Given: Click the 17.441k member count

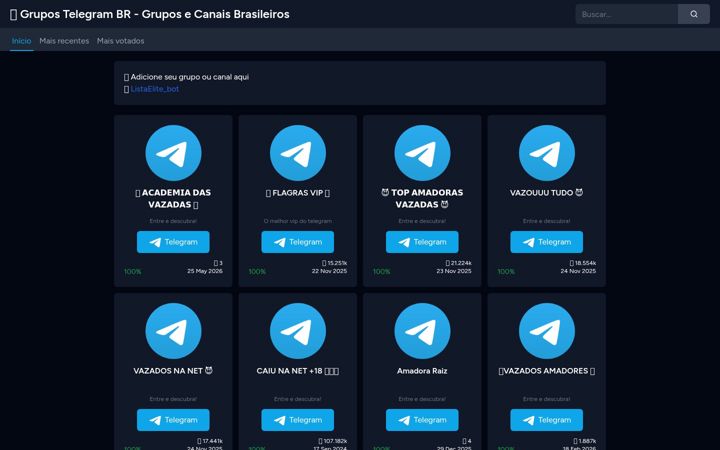Looking at the screenshot, I should (210, 441).
